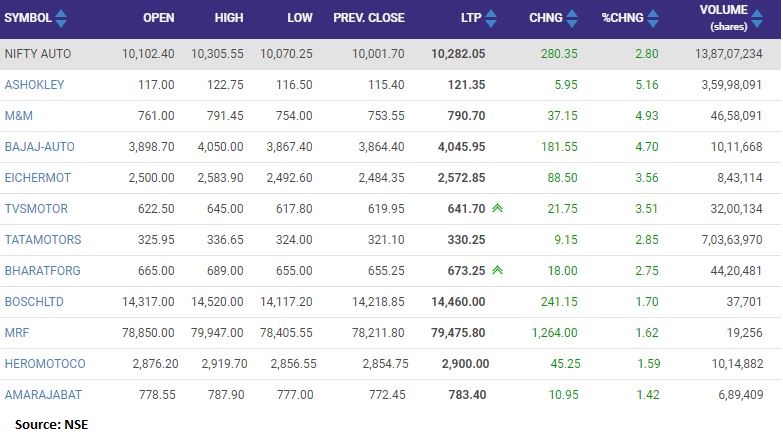
Task: Click BAJAJ-AUTO LTP value 4,045.95
Action: tap(461, 147)
